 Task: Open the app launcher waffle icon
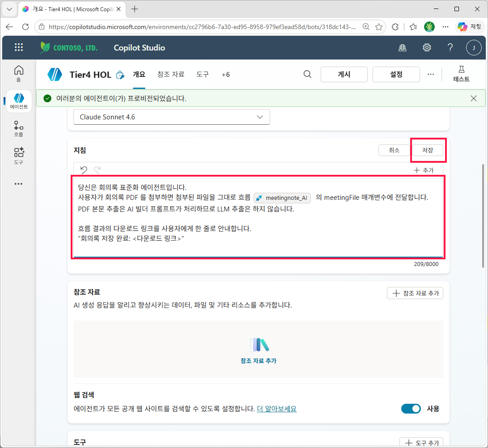[19, 47]
